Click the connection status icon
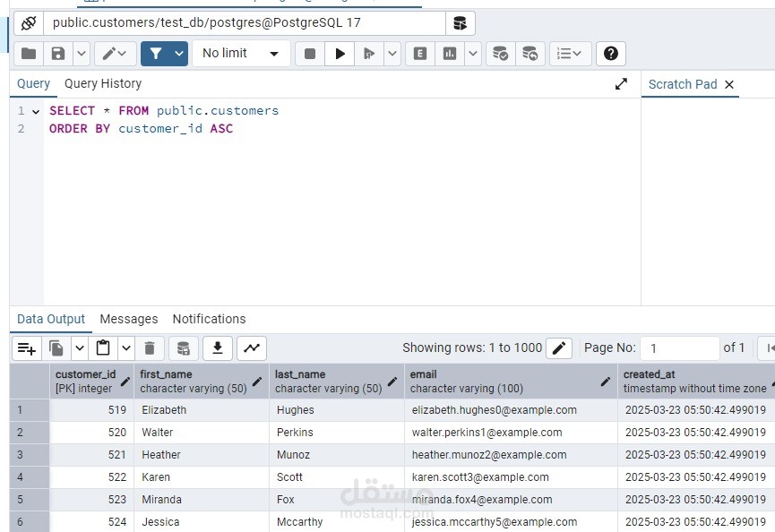 point(29,23)
